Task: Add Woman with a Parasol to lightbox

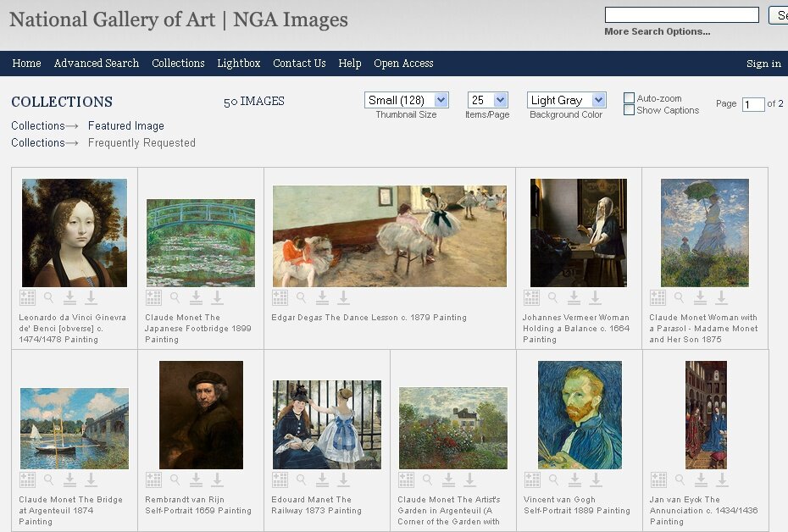Action: tap(658, 298)
